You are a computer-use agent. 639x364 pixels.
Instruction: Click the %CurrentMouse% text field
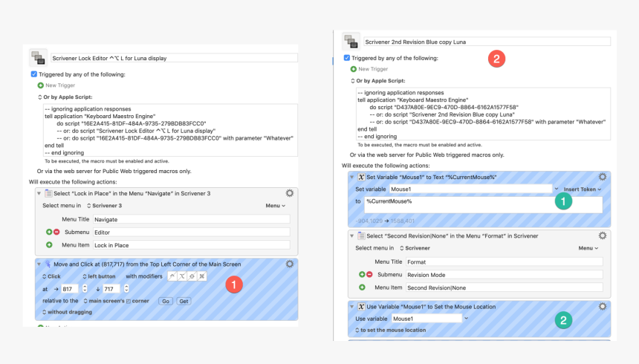point(483,205)
